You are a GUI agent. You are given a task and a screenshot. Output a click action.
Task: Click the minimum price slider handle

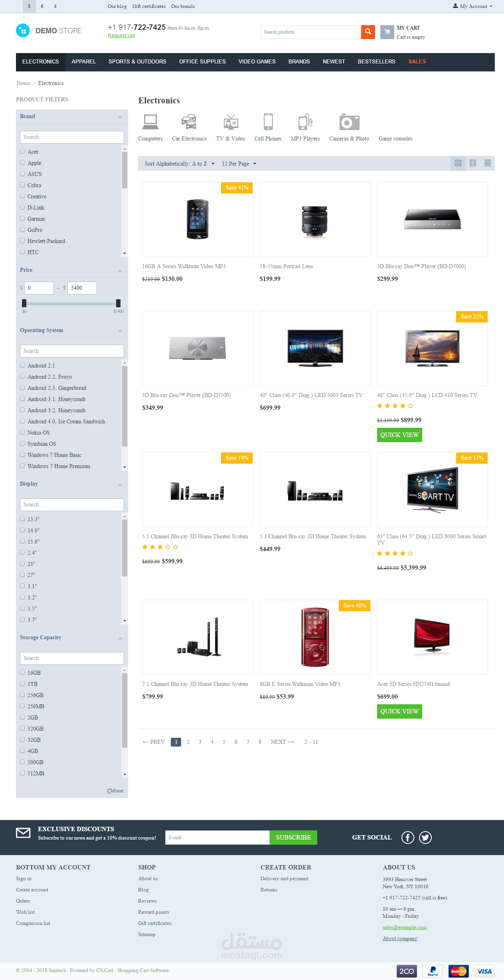pyautogui.click(x=24, y=303)
